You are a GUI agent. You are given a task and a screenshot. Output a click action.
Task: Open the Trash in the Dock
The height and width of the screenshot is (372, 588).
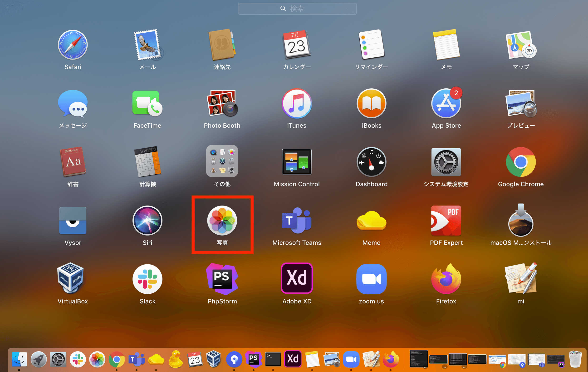(x=575, y=359)
